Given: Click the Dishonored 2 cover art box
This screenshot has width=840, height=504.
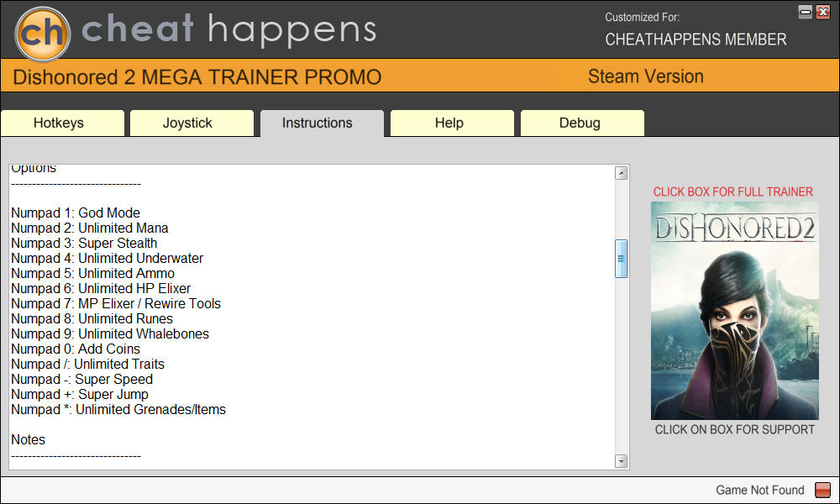Looking at the screenshot, I should coord(734,311).
